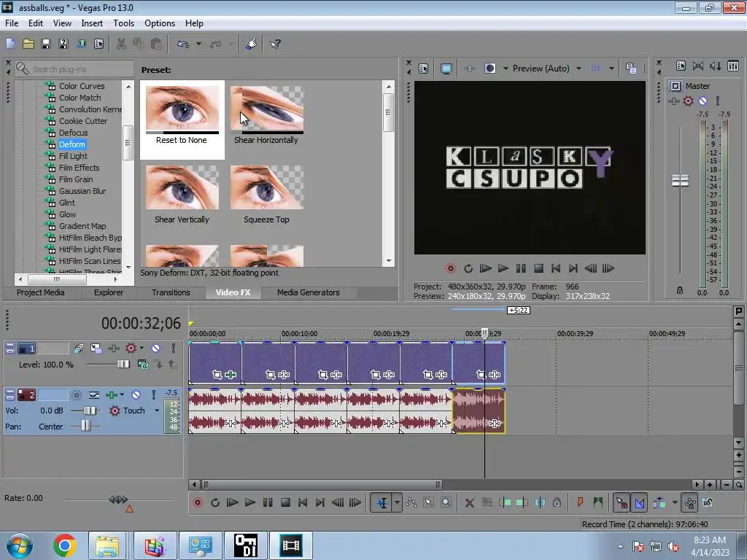Solo video track 1
The height and width of the screenshot is (560, 747).
pyautogui.click(x=174, y=349)
